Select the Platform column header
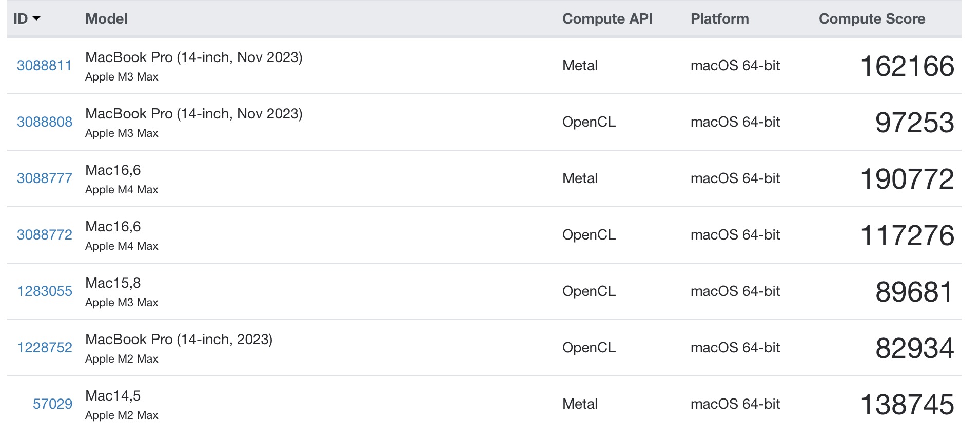The width and height of the screenshot is (980, 439). click(x=719, y=19)
